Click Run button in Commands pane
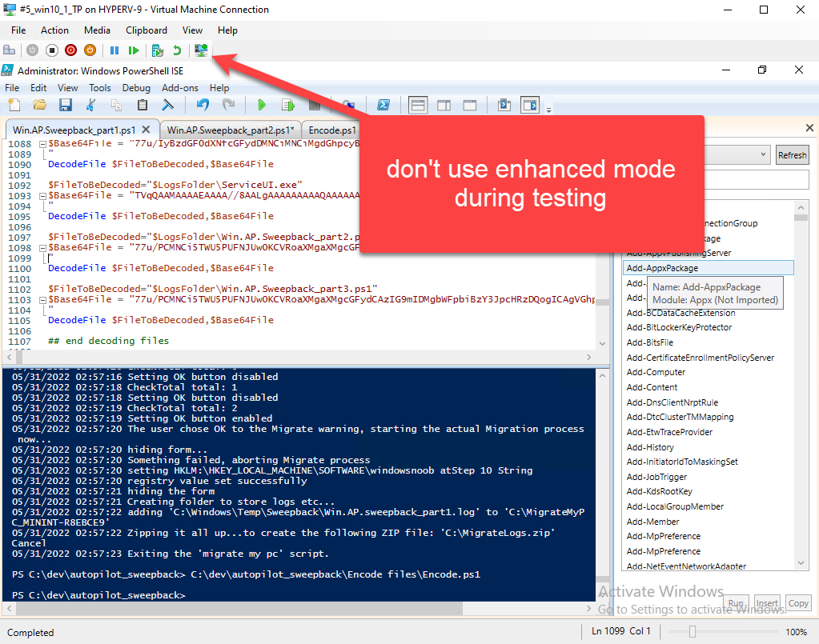The width and height of the screenshot is (819, 644). coord(736,603)
